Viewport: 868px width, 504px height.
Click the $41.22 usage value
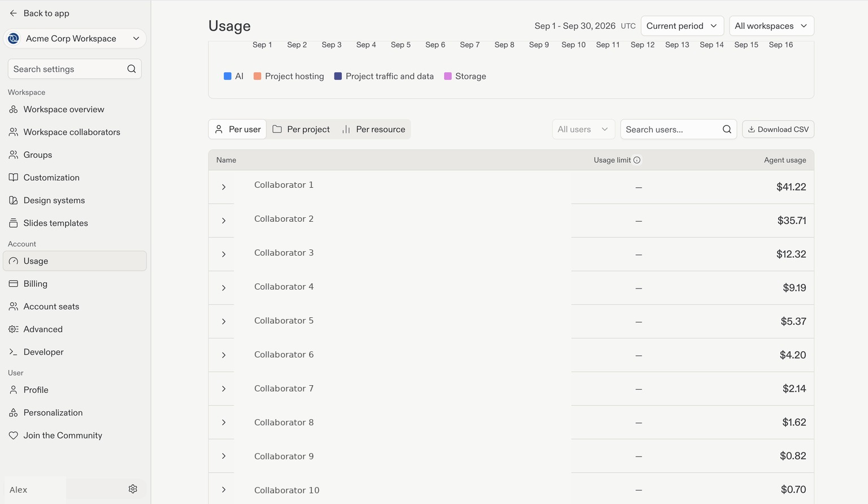[x=791, y=187]
